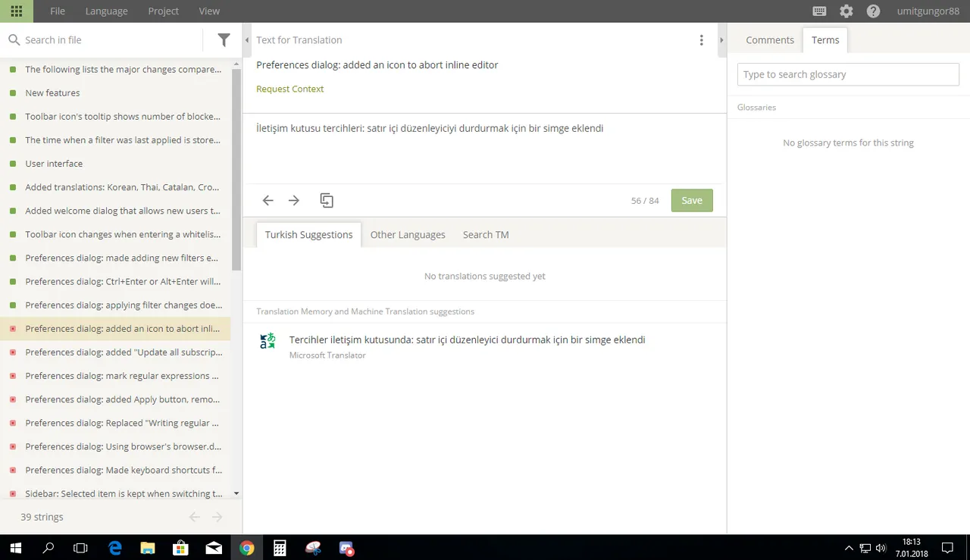This screenshot has width=970, height=560.
Task: Select 'The time when a filter was last applied' string
Action: tap(115, 140)
